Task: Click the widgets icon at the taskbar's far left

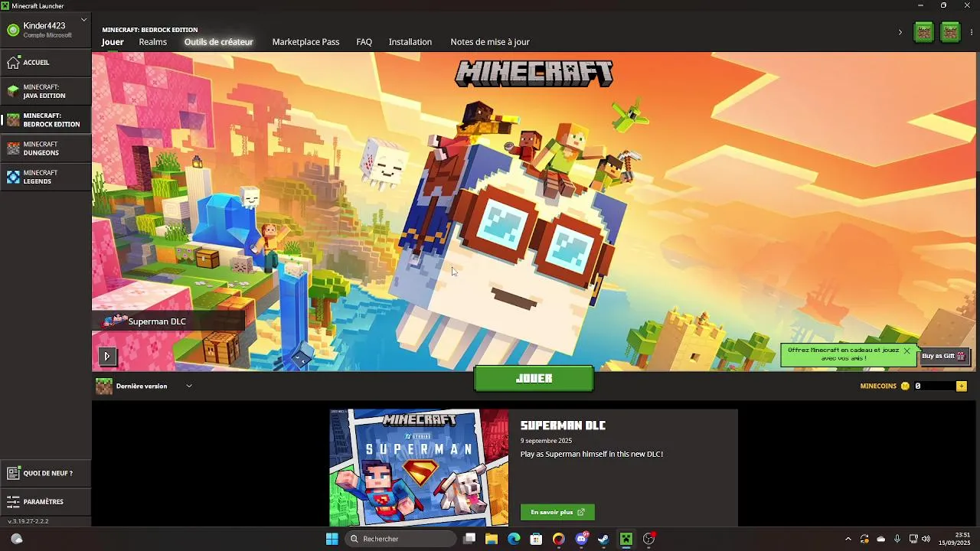Action: point(16,539)
